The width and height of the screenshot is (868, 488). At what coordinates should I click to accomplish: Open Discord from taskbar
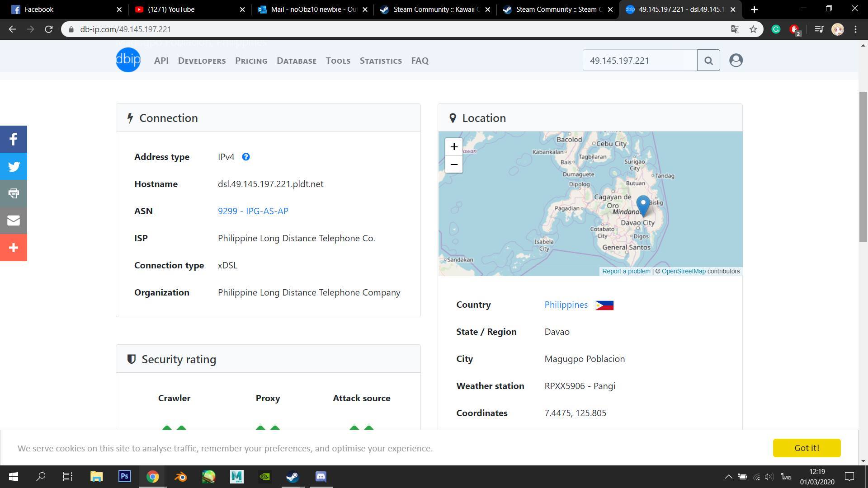click(x=321, y=476)
